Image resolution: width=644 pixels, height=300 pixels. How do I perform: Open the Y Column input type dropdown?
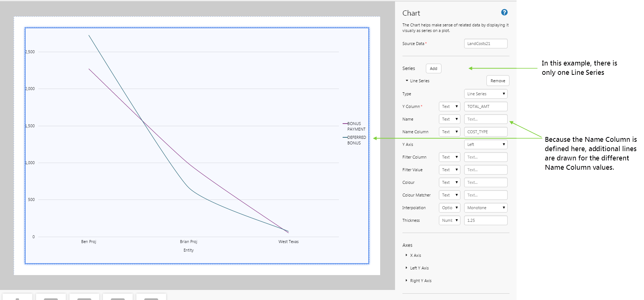449,106
